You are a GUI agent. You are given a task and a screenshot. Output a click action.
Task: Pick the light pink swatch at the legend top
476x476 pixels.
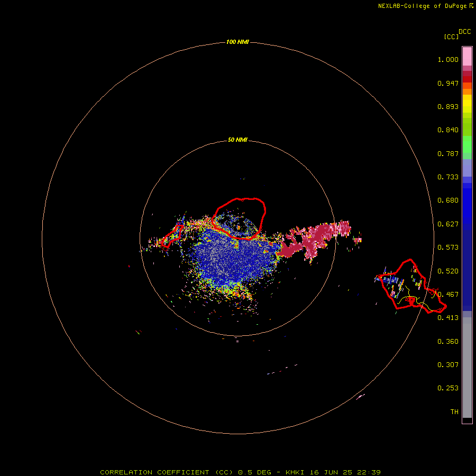click(x=467, y=56)
